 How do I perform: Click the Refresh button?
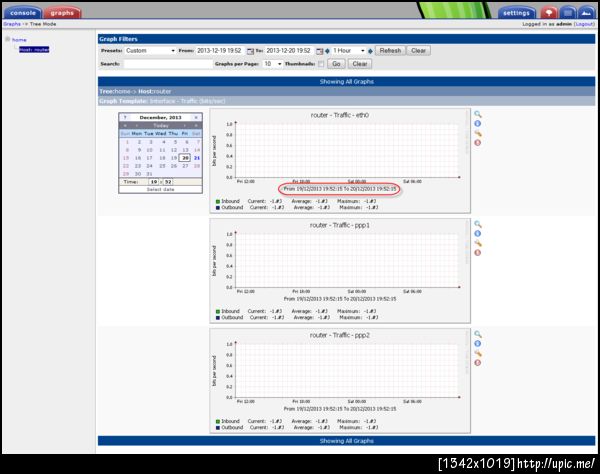click(x=390, y=50)
